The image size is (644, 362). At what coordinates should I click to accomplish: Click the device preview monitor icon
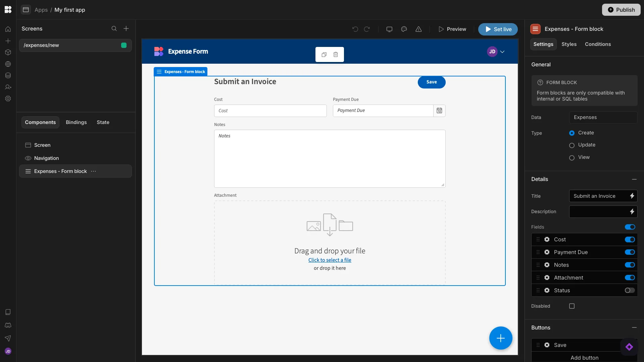click(x=389, y=29)
